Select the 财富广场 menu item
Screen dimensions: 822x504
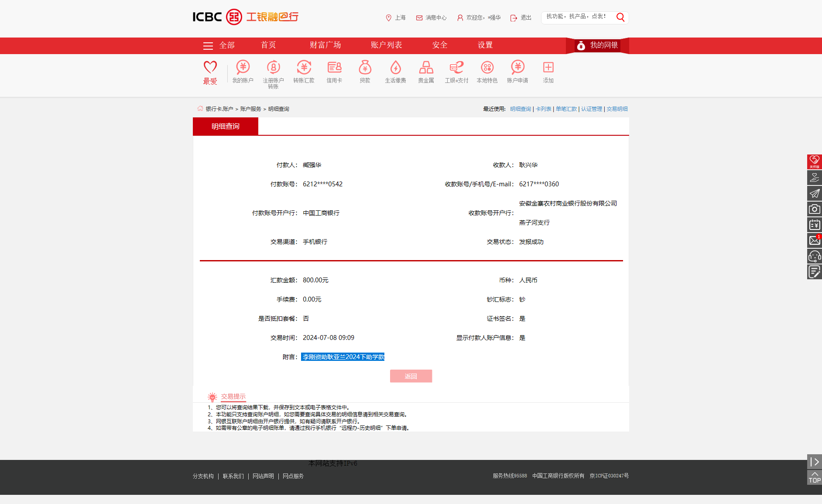[325, 45]
